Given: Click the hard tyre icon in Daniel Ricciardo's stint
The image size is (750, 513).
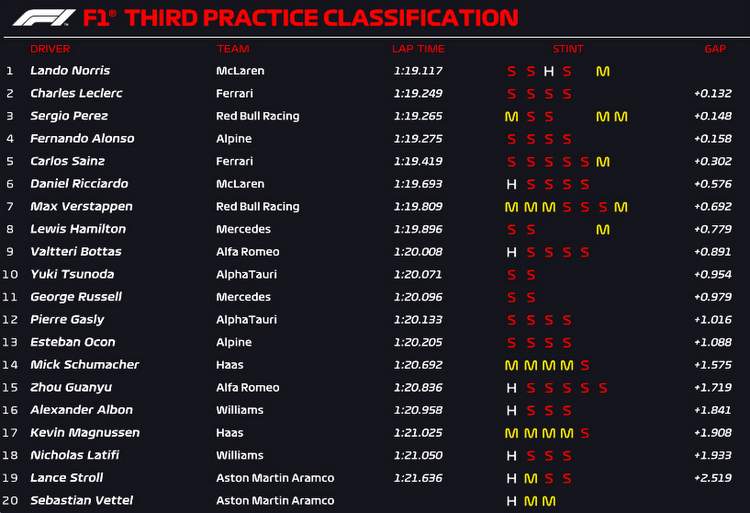Looking at the screenshot, I should pyautogui.click(x=511, y=184).
